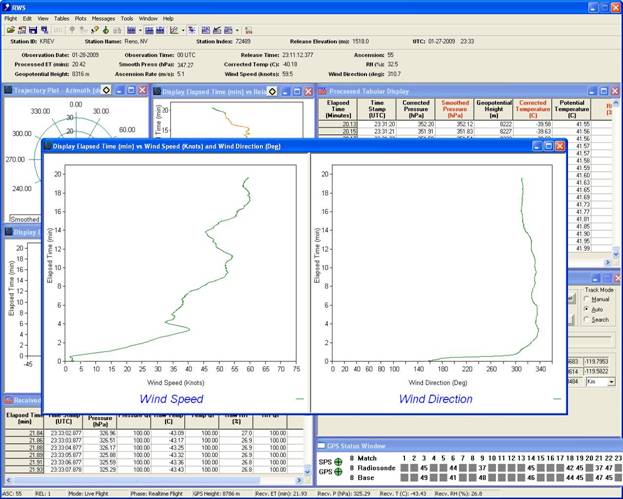This screenshot has width=623, height=499.
Task: Open the dropdown arrow beside the plot icon
Action: pos(183,30)
